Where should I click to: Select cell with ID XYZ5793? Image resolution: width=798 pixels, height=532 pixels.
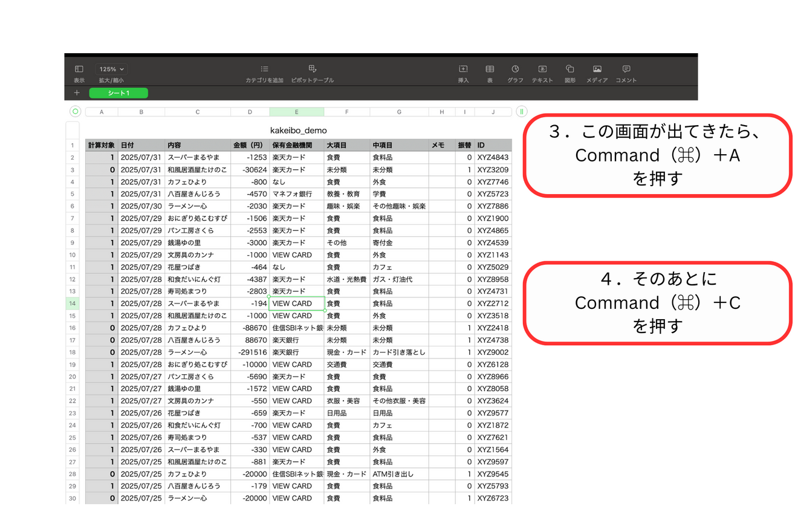tap(493, 486)
